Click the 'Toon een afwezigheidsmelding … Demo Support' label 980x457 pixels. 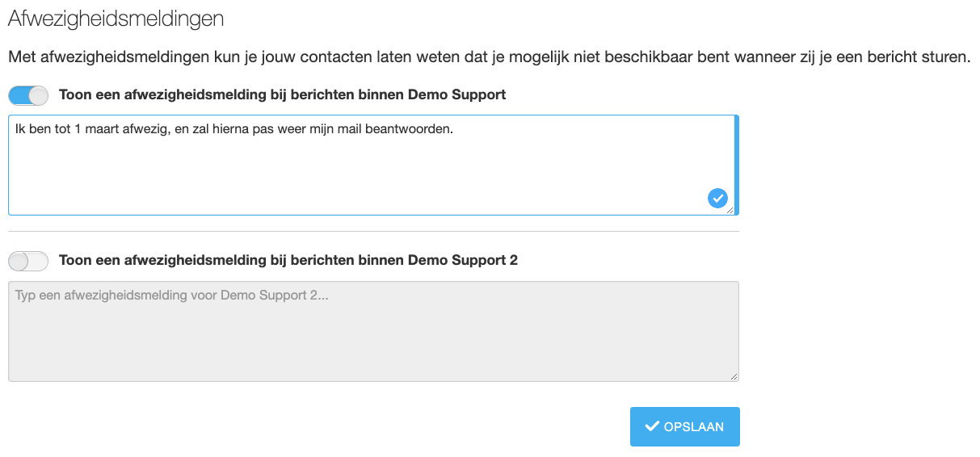(283, 94)
